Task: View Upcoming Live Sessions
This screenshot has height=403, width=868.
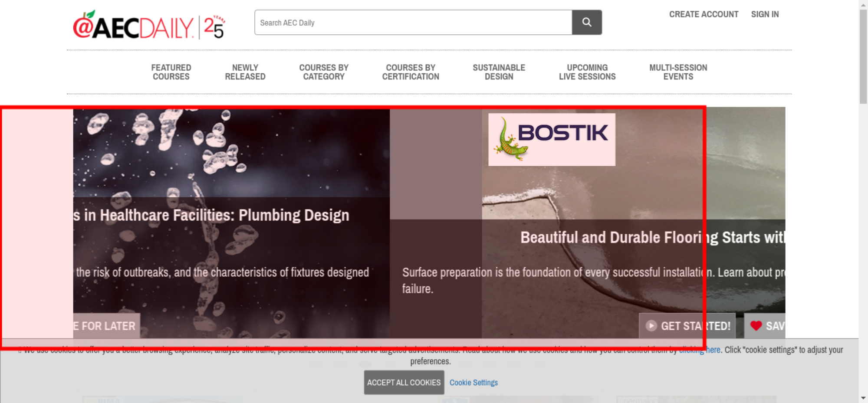Action: (587, 72)
